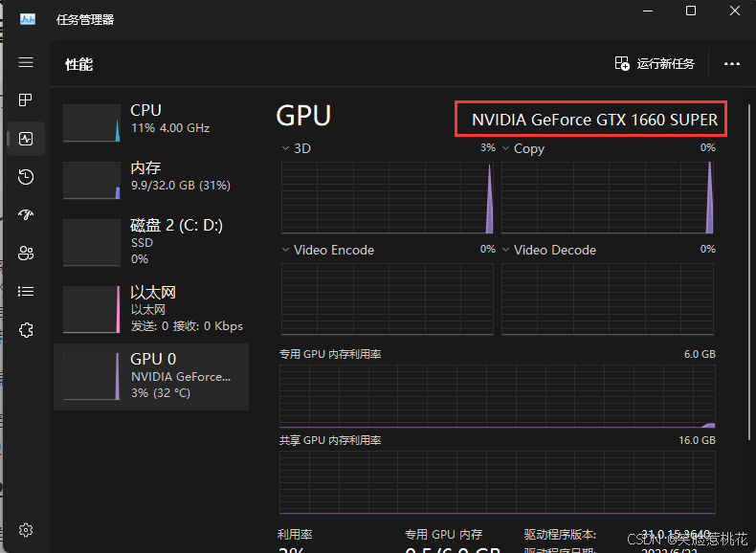Image resolution: width=756 pixels, height=553 pixels.
Task: Select the 内存 memory entry
Action: click(x=151, y=180)
